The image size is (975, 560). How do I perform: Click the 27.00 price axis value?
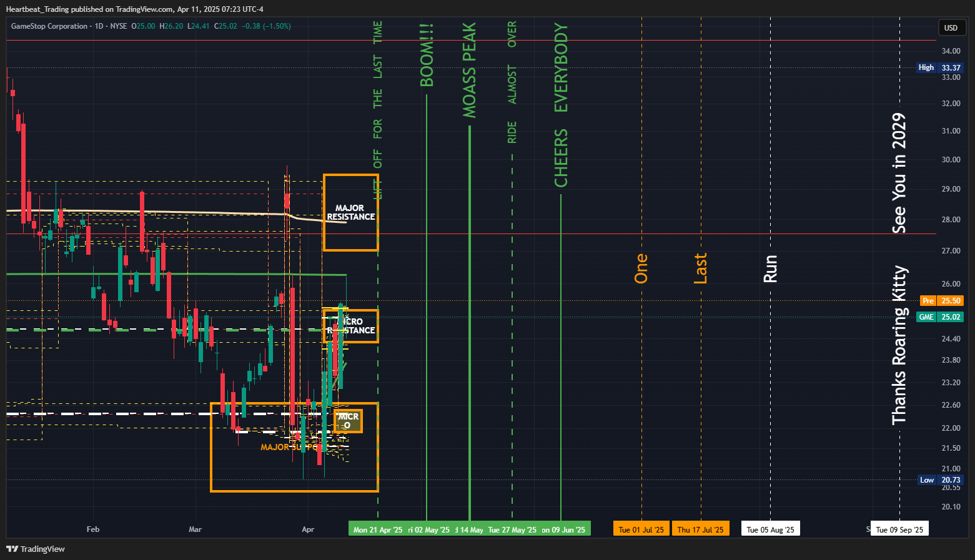tap(951, 251)
